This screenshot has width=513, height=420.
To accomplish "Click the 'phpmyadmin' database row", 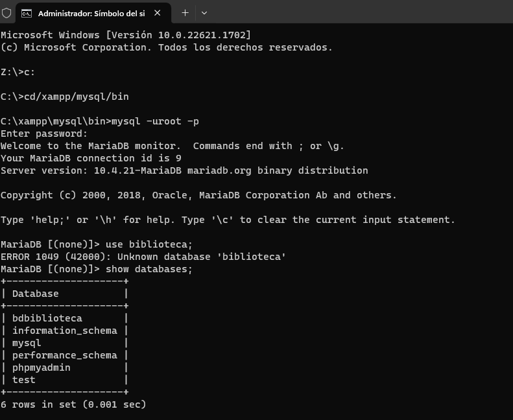I will coord(42,367).
